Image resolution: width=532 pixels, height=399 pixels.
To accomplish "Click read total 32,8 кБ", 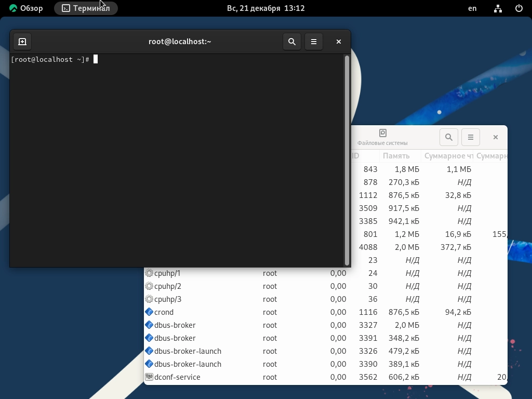I will coord(458,195).
